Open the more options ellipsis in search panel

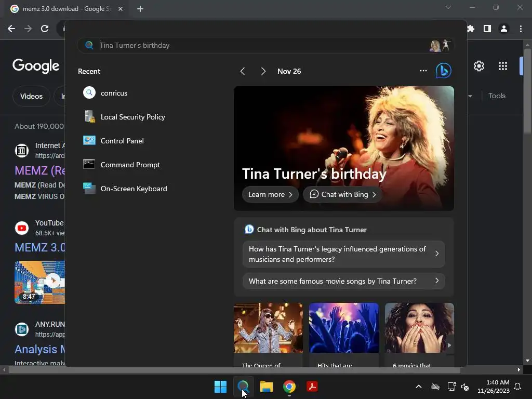[x=423, y=71]
